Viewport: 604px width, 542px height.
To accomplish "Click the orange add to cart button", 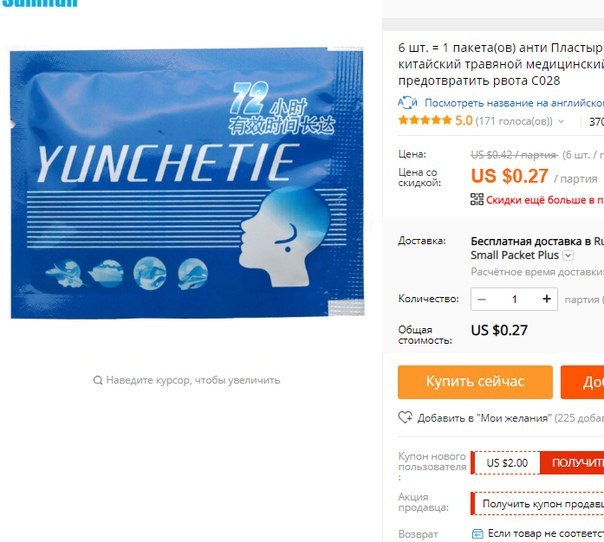I will click(582, 382).
